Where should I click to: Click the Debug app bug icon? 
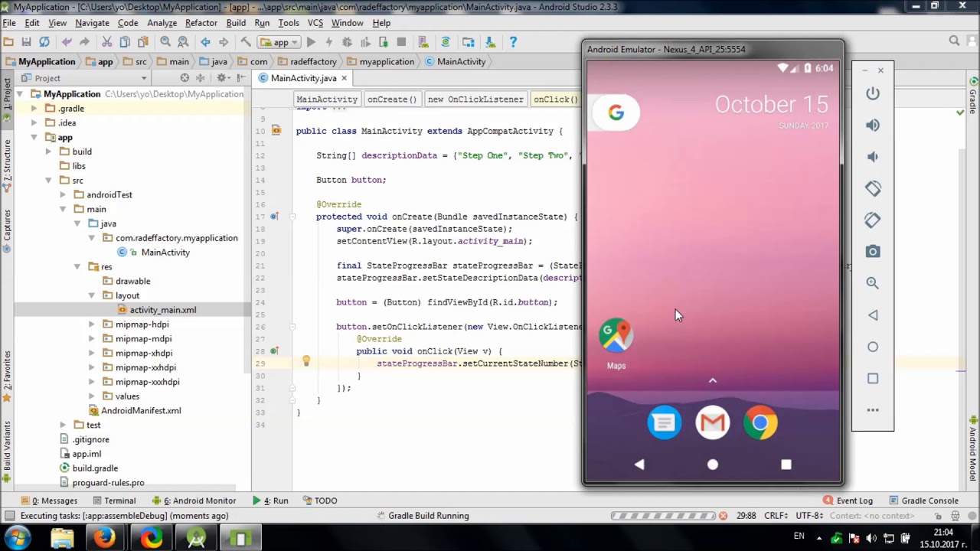(346, 42)
